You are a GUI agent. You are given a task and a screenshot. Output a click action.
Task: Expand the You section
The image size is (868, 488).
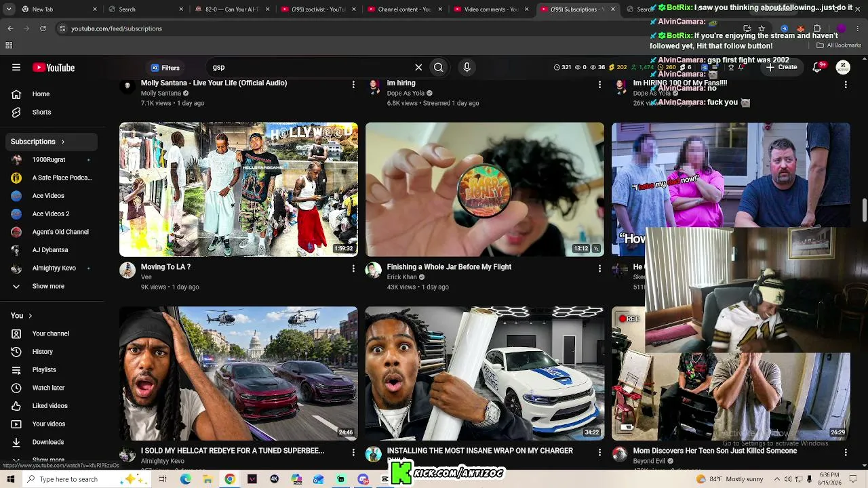point(22,316)
